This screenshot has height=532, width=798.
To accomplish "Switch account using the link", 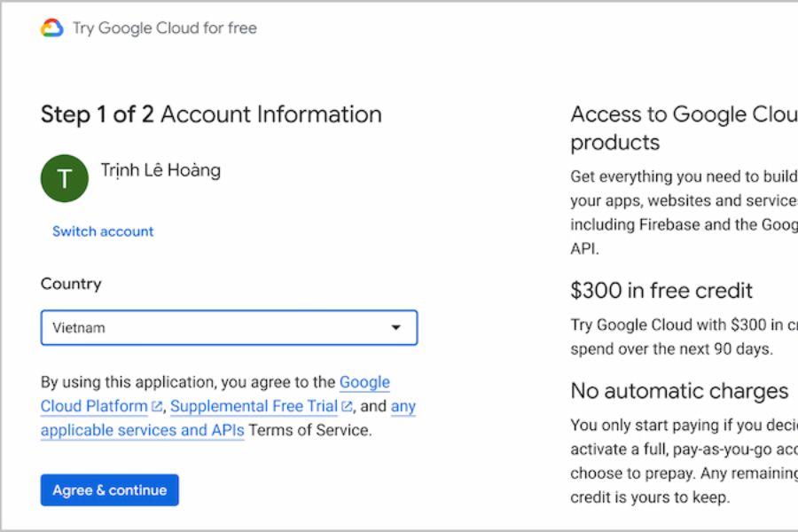I will 103,231.
